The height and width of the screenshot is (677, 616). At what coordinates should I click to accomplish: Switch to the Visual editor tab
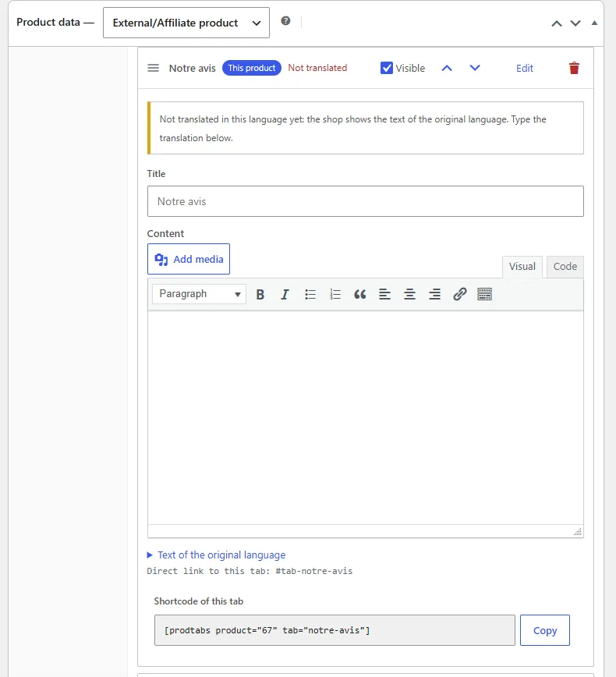(522, 267)
